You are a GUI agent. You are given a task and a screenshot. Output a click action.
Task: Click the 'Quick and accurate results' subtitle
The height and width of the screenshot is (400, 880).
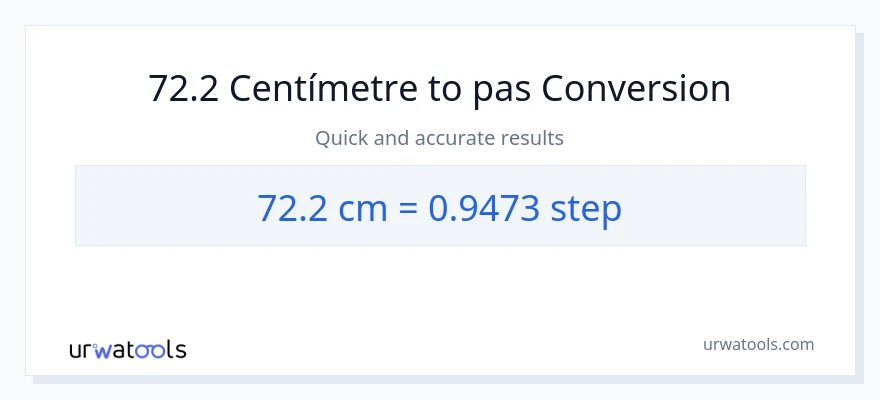440,138
